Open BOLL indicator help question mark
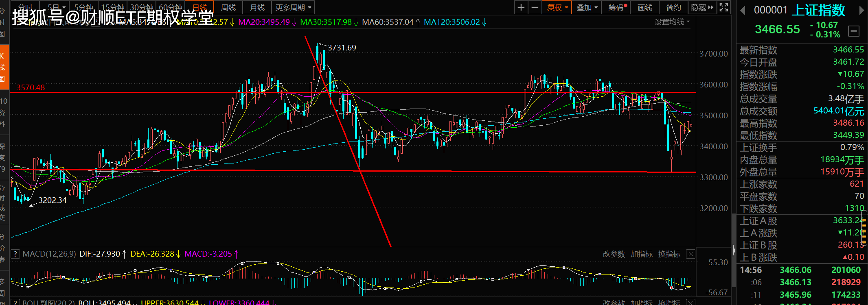Image resolution: width=868 pixels, height=305 pixels. 15,302
